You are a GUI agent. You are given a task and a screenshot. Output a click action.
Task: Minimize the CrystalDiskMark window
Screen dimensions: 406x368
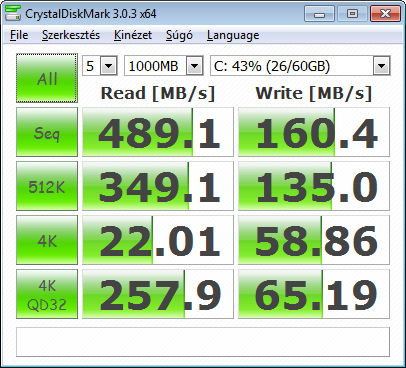point(319,14)
